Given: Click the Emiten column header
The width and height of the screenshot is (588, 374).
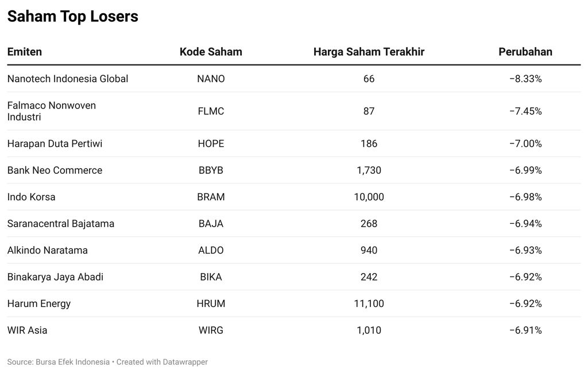Looking at the screenshot, I should (x=25, y=52).
